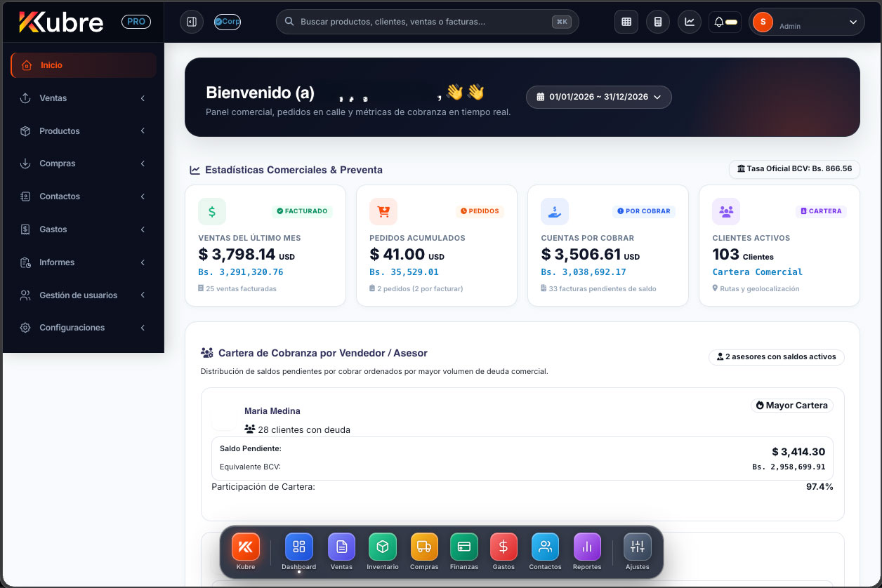Expand the Compras sidebar menu
The height and width of the screenshot is (588, 882).
[x=84, y=163]
